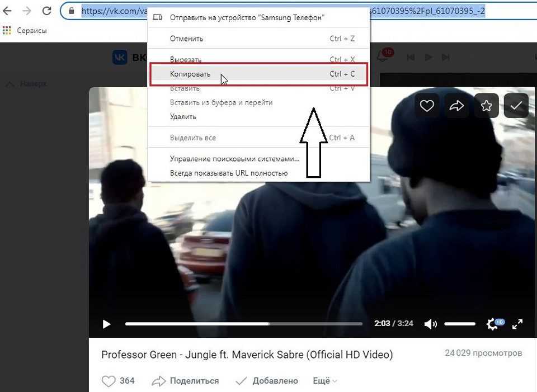Open Управление поисковыми системами menu entry
Screen dimensions: 537x392
[x=258, y=159]
